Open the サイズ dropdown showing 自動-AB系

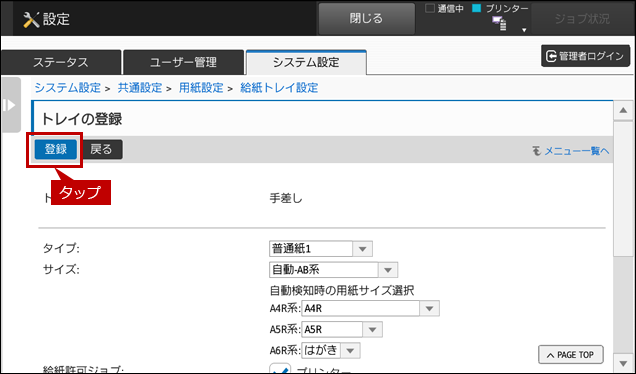pyautogui.click(x=333, y=270)
